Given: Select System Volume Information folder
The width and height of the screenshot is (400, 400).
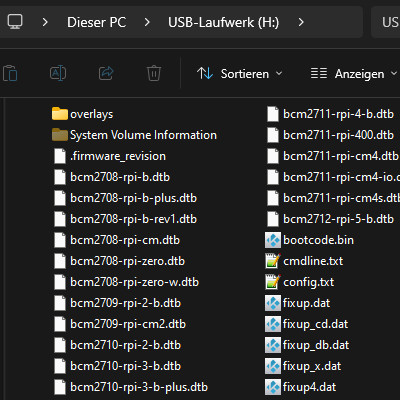Looking at the screenshot, I should 135,135.
